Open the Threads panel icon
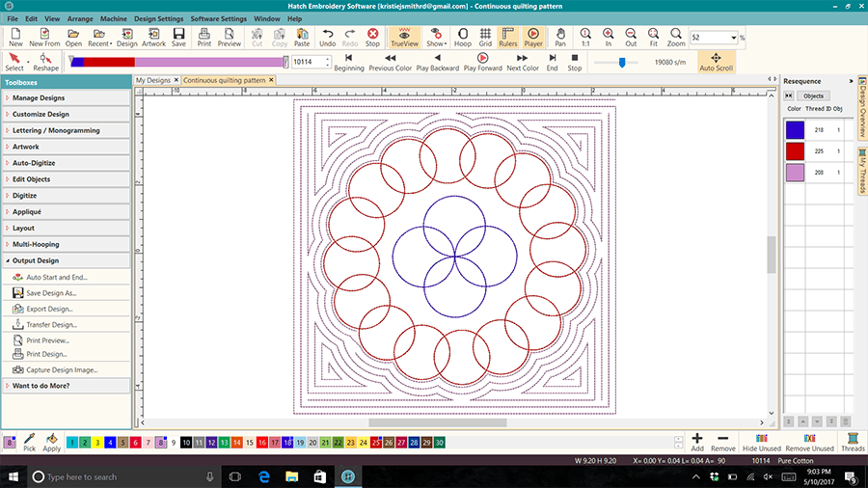 click(x=852, y=442)
